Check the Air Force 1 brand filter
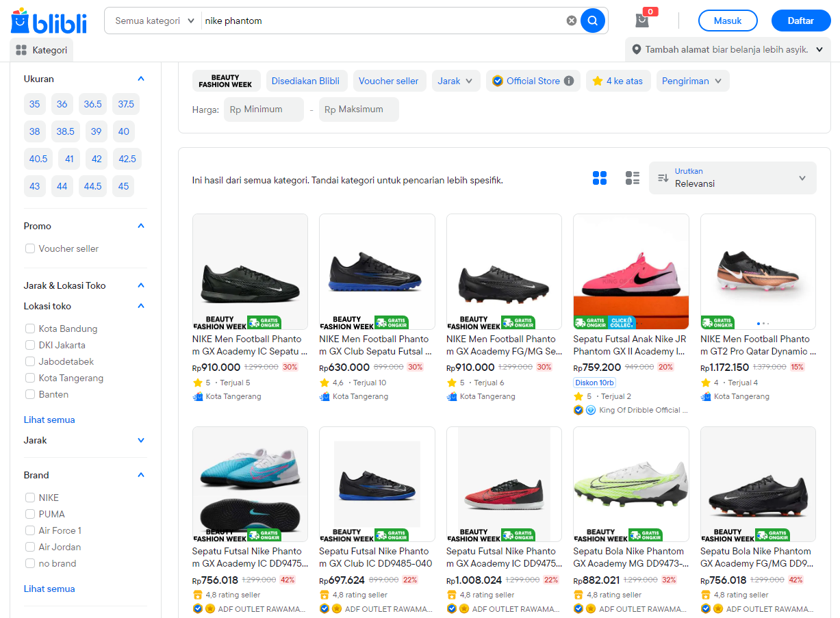840x618 pixels. pyautogui.click(x=30, y=530)
